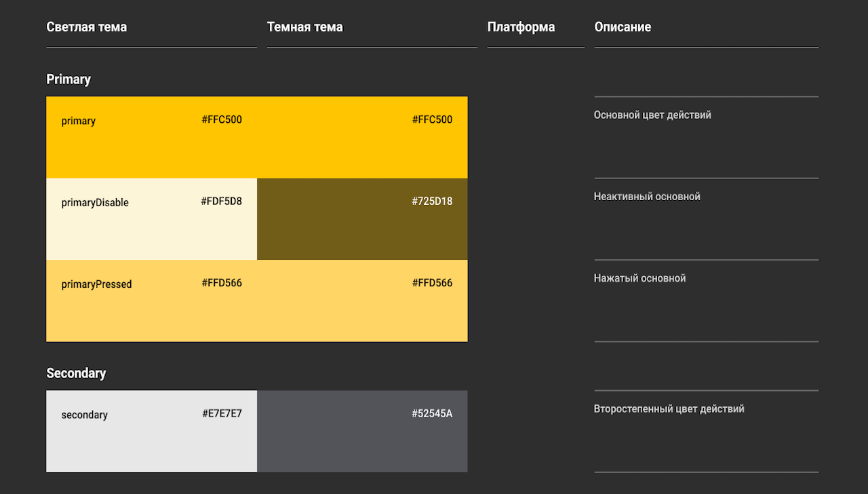Click description "Нажатый основной"
868x494 pixels.
tap(640, 278)
